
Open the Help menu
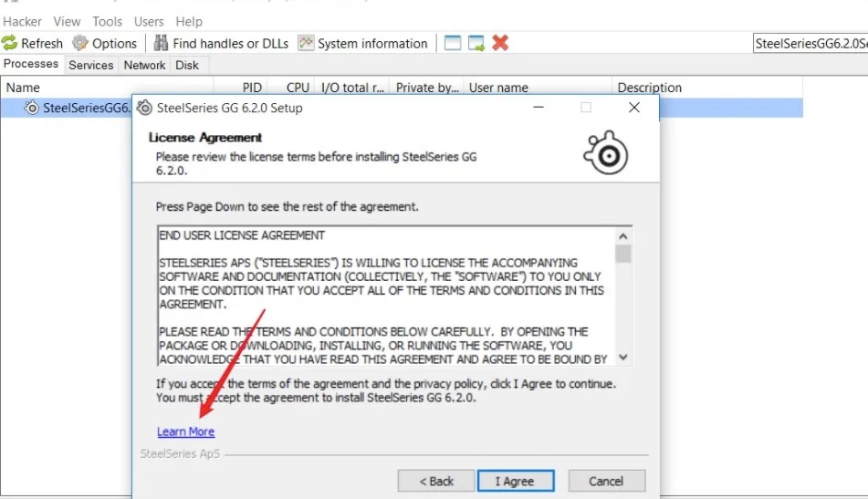coord(189,22)
